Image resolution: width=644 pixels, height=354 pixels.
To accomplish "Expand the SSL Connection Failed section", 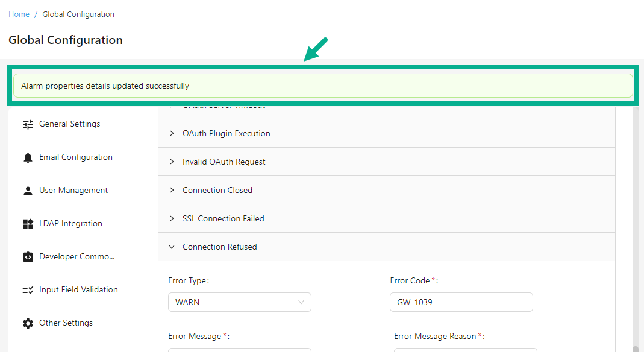I will tap(171, 218).
